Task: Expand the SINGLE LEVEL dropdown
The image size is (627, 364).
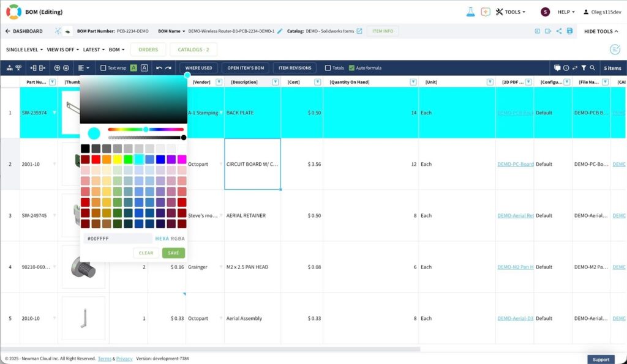Action: pyautogui.click(x=24, y=50)
